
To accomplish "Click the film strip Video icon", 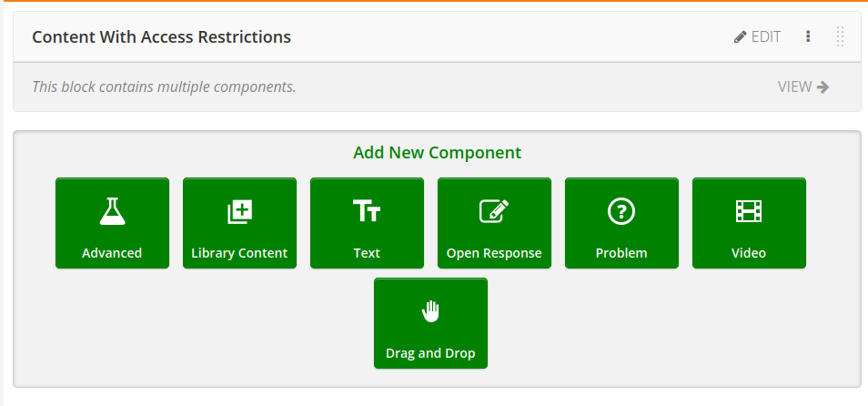I will point(749,211).
